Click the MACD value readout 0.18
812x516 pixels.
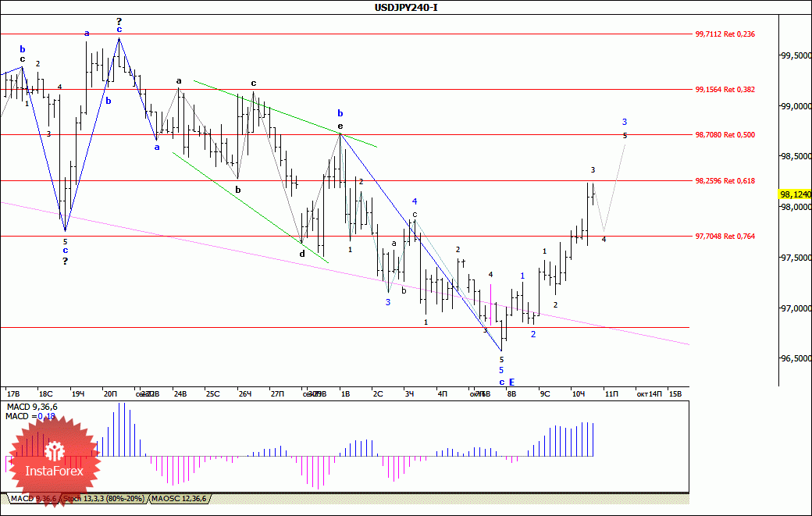pos(47,417)
